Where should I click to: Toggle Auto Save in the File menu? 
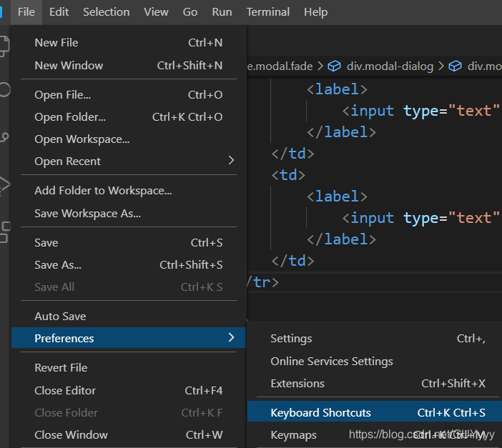tap(60, 316)
